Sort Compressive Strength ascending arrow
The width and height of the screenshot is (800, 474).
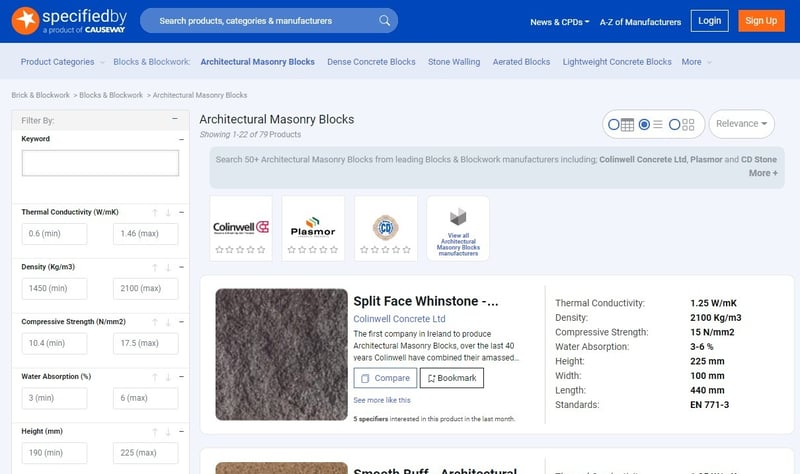pyautogui.click(x=155, y=322)
